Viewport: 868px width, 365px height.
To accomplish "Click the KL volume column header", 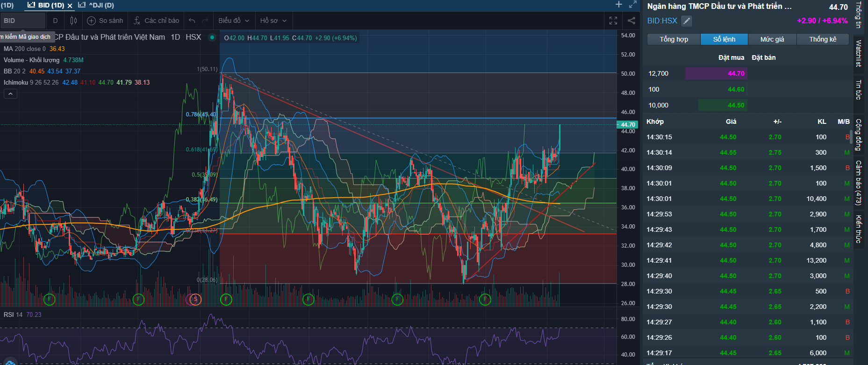I will click(822, 122).
